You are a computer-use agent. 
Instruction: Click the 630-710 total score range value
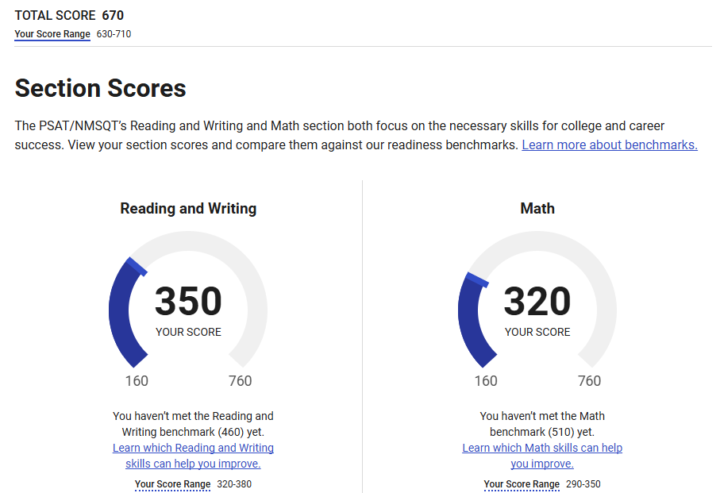click(x=113, y=34)
